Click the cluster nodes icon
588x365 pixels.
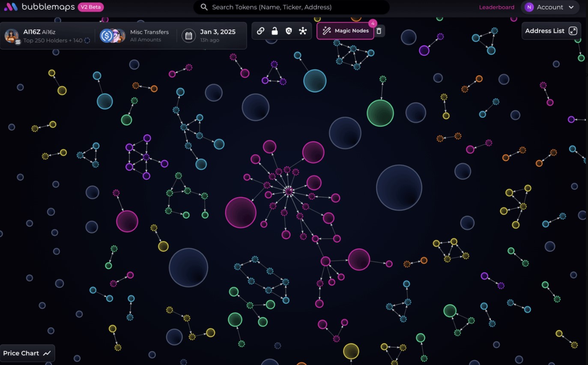pyautogui.click(x=303, y=31)
